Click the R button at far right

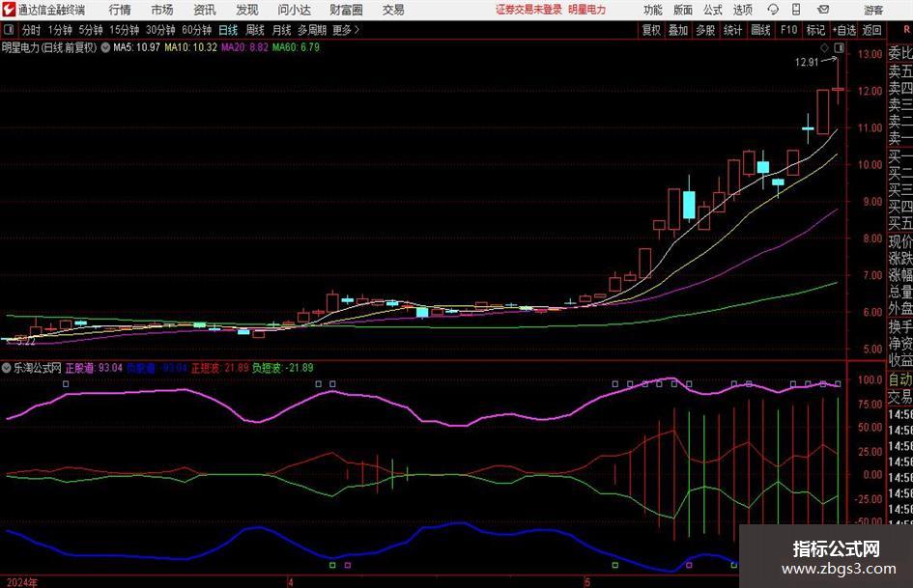tap(906, 30)
